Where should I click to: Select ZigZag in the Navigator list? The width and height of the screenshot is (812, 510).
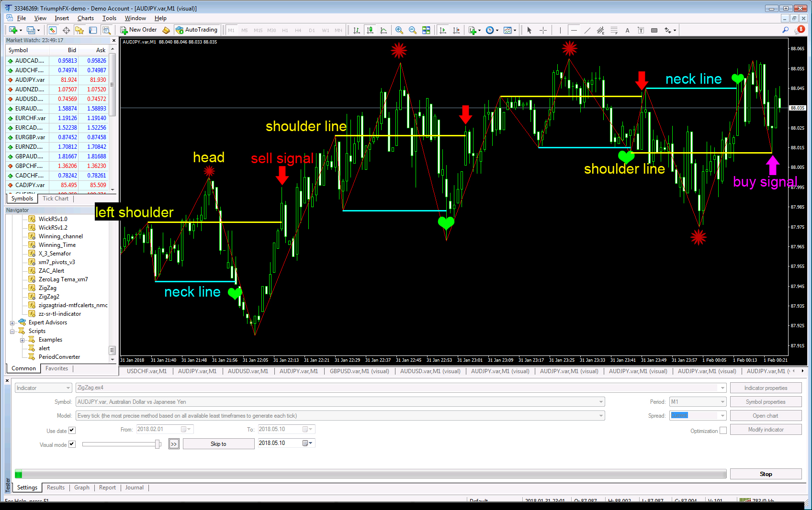coord(47,288)
